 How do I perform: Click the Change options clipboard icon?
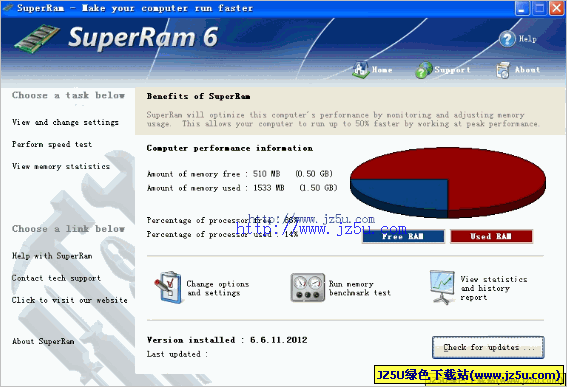tap(168, 288)
